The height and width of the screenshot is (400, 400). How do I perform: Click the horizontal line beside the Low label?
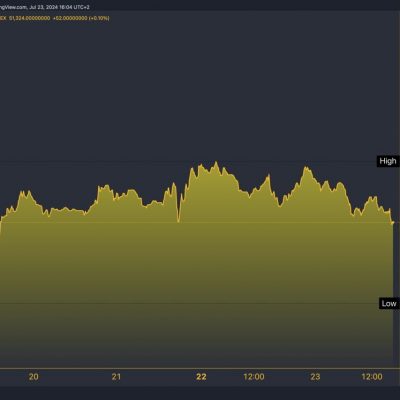[189, 303]
